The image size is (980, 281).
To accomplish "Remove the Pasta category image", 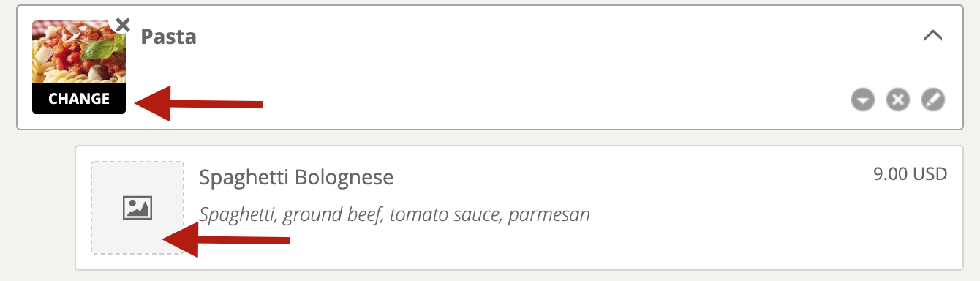I will point(123,25).
